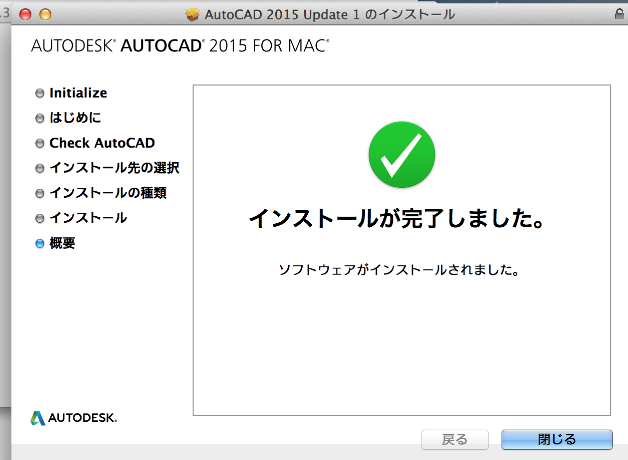Click the lock icon in title bar

619,14
